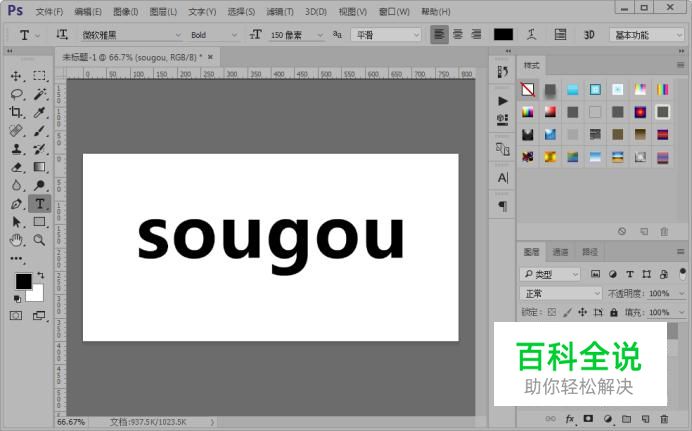Open the font size dropdown 150 像素
The image size is (692, 431).
297,35
